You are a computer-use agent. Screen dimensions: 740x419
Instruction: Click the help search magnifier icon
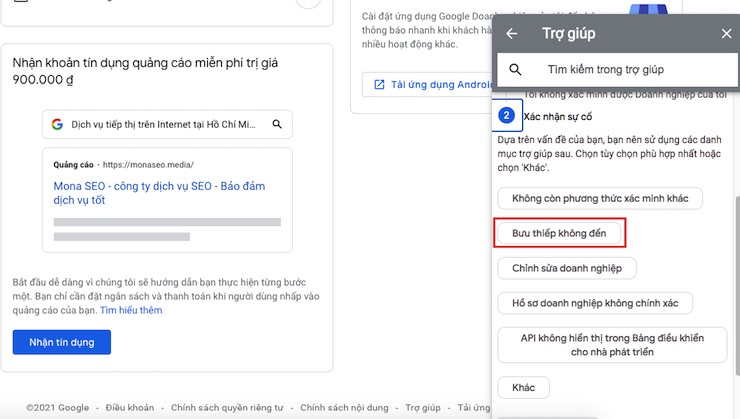(x=515, y=70)
